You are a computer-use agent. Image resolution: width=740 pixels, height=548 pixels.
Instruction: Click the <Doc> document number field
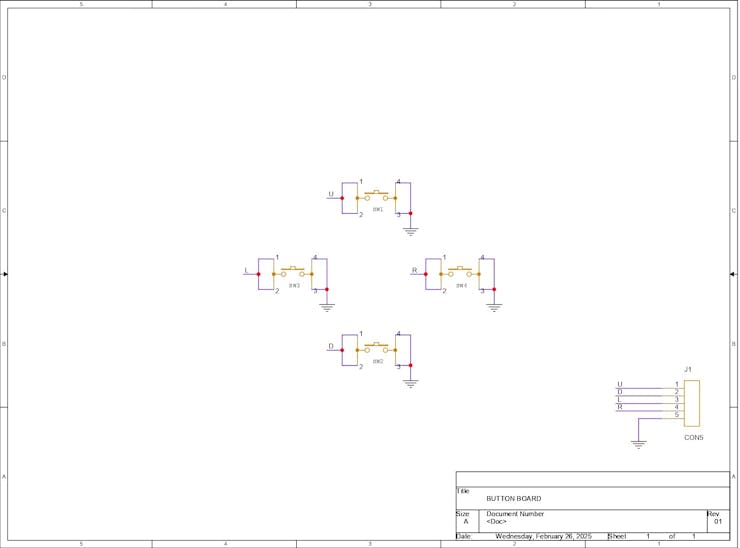pyautogui.click(x=496, y=522)
